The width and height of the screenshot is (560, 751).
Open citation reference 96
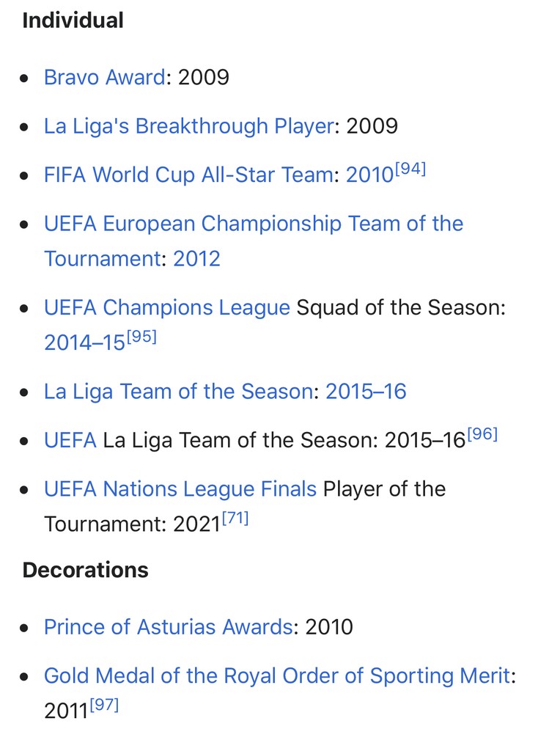(482, 435)
